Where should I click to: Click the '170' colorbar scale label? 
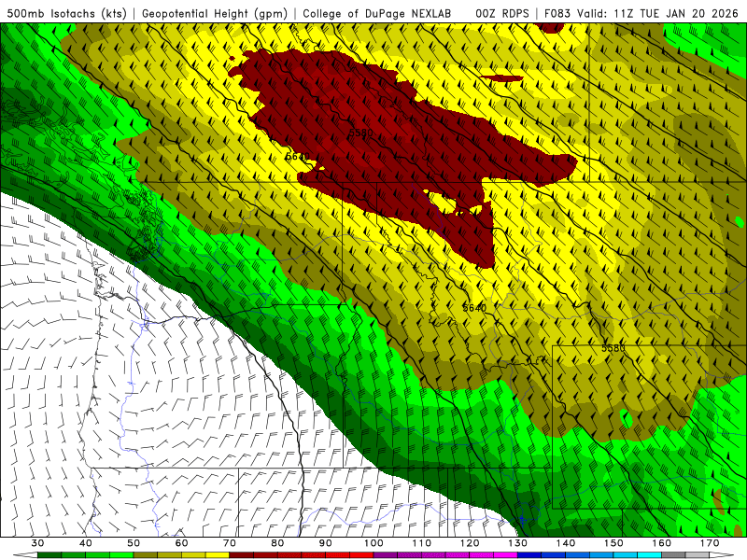tap(710, 543)
